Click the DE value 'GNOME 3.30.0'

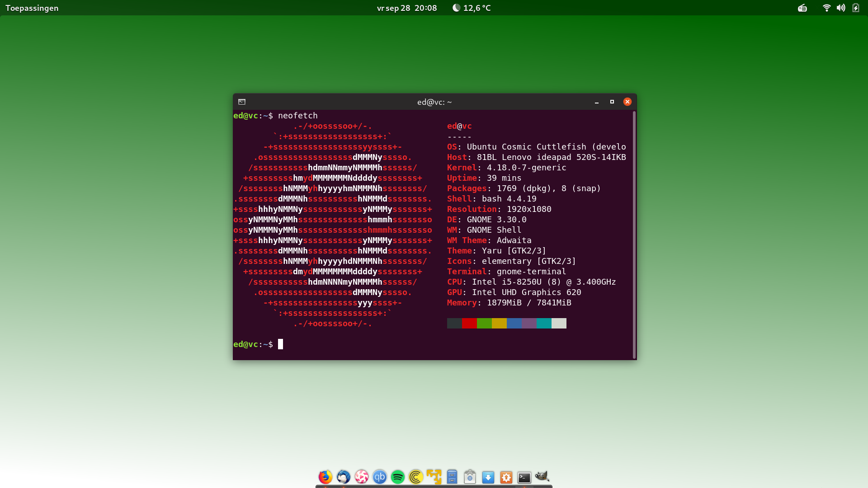[x=497, y=220]
